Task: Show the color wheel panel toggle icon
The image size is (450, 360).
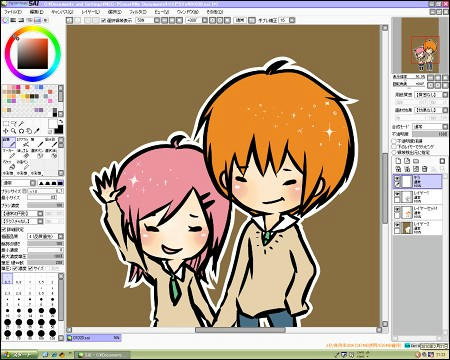Action: click(x=5, y=20)
